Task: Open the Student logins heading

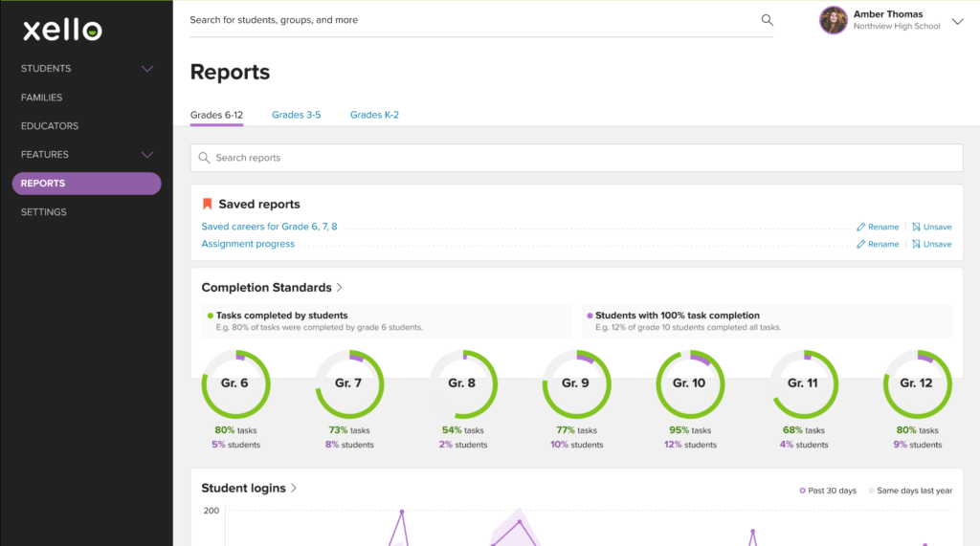Action: coord(243,489)
